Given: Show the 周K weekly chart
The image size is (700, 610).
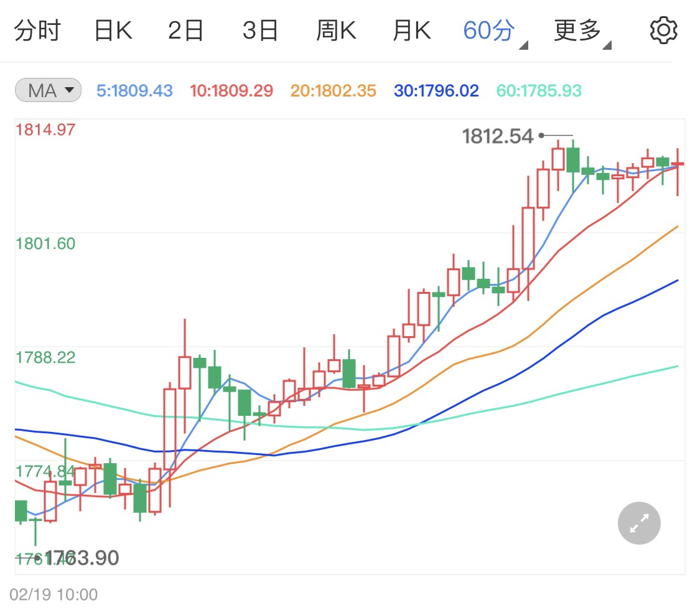Looking at the screenshot, I should coord(336,30).
